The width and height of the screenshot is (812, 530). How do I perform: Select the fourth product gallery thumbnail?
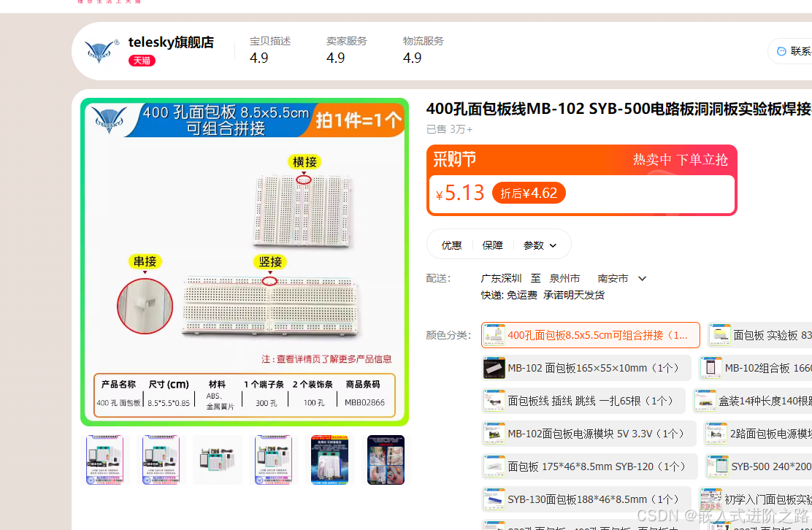coord(273,460)
